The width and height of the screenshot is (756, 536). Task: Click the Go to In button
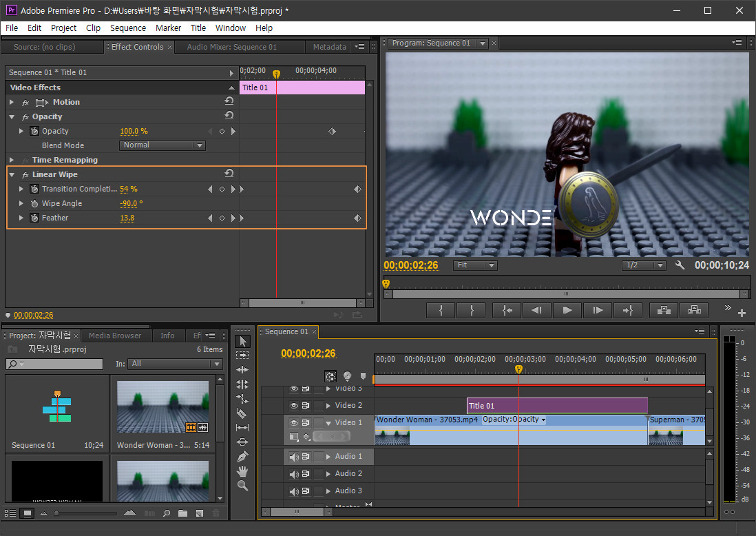click(506, 310)
